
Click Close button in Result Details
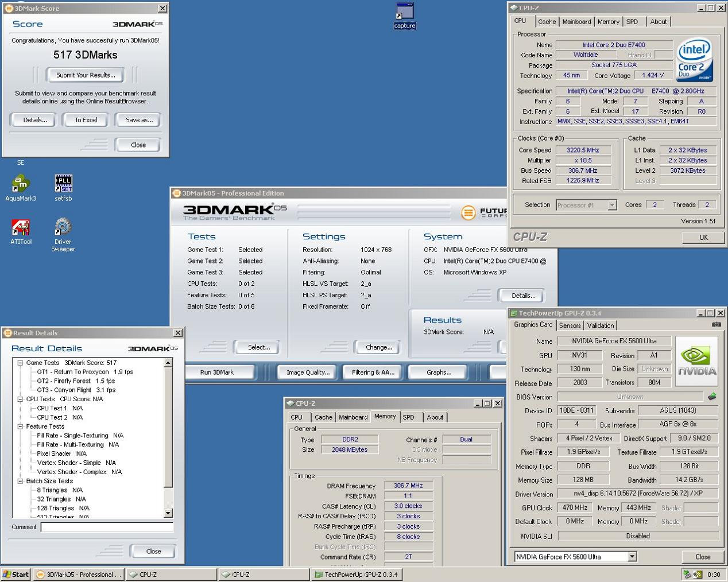(x=154, y=551)
